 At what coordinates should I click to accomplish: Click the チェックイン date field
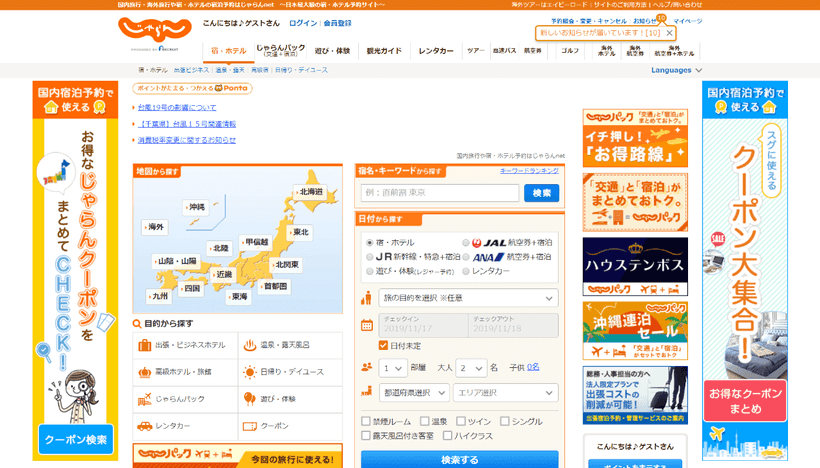coord(423,325)
